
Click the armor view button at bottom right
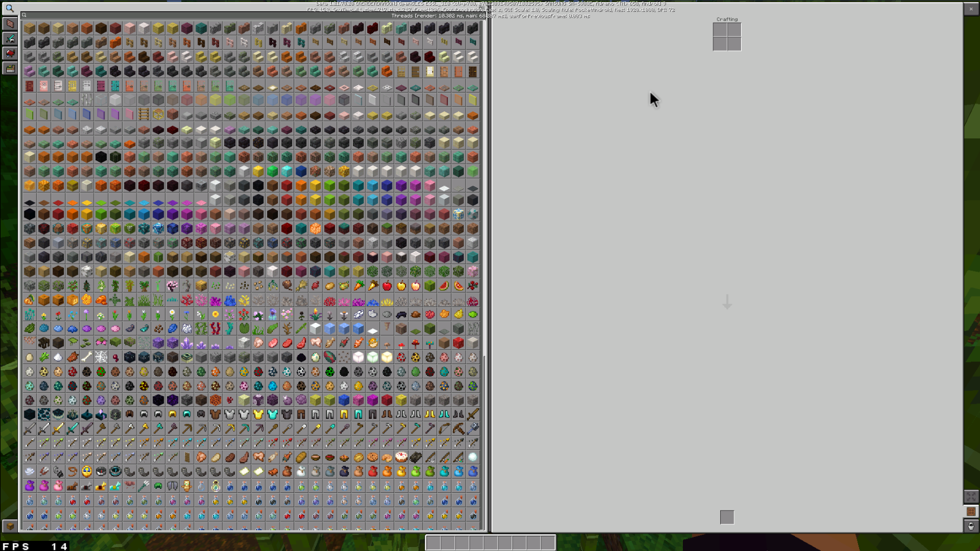coord(971,526)
